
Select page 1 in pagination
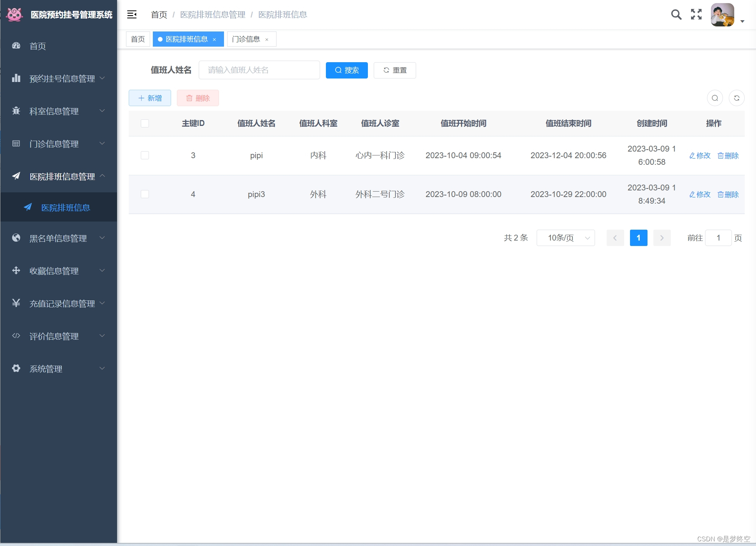(x=639, y=238)
